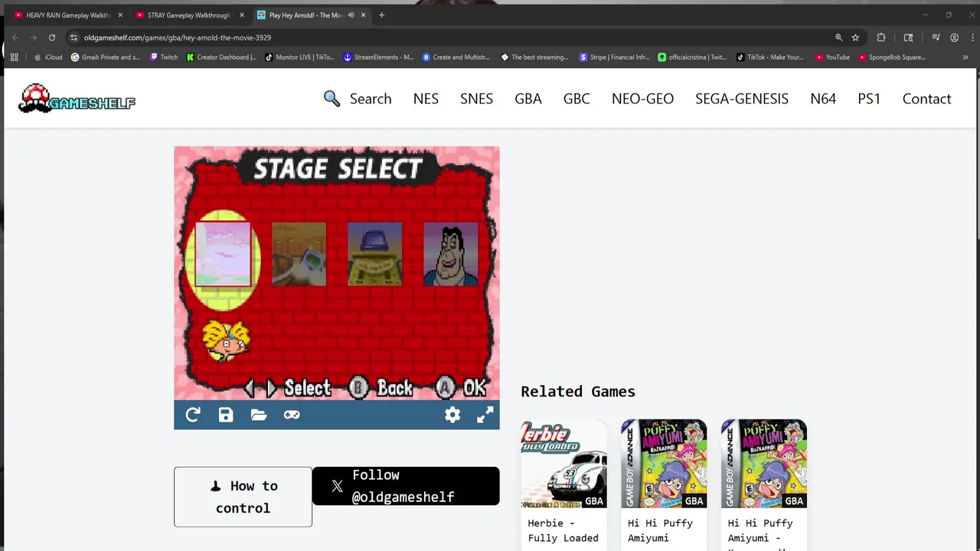Select the second stage thumbnail in game
Image resolution: width=980 pixels, height=551 pixels.
tap(299, 254)
